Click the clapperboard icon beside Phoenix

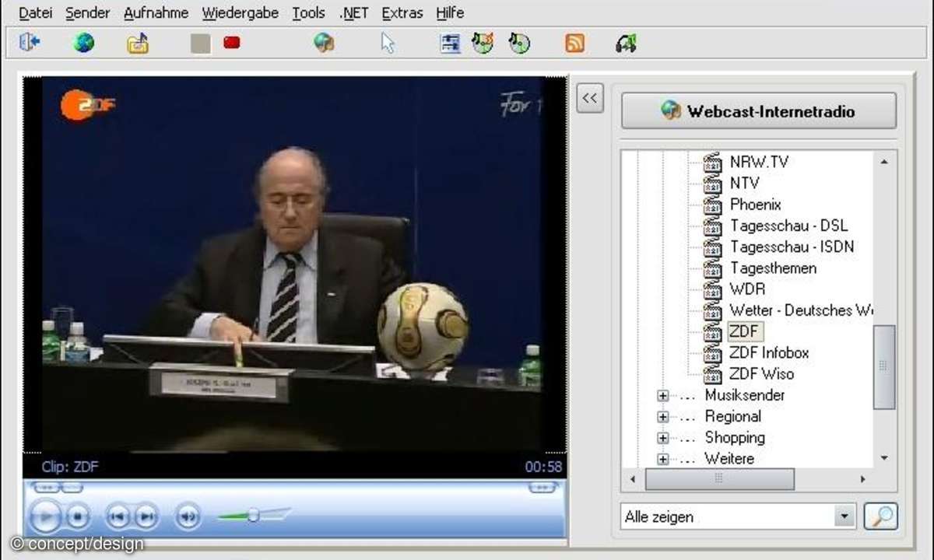pos(713,205)
